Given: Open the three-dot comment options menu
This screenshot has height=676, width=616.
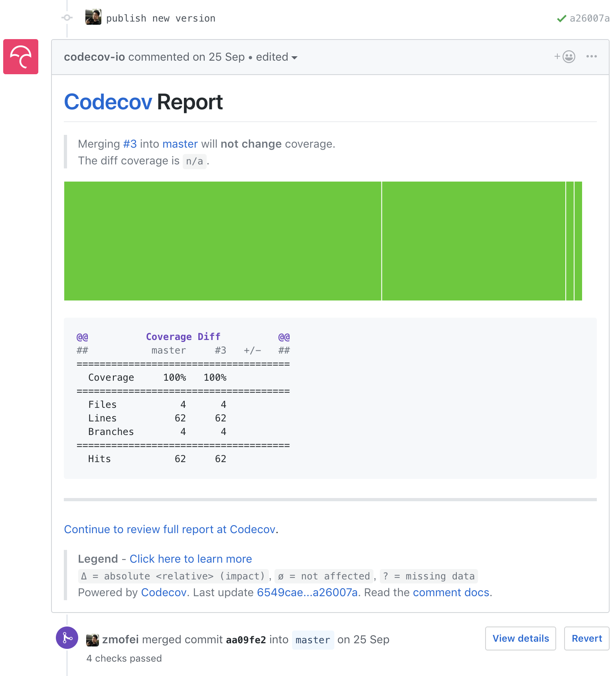Looking at the screenshot, I should 592,56.
